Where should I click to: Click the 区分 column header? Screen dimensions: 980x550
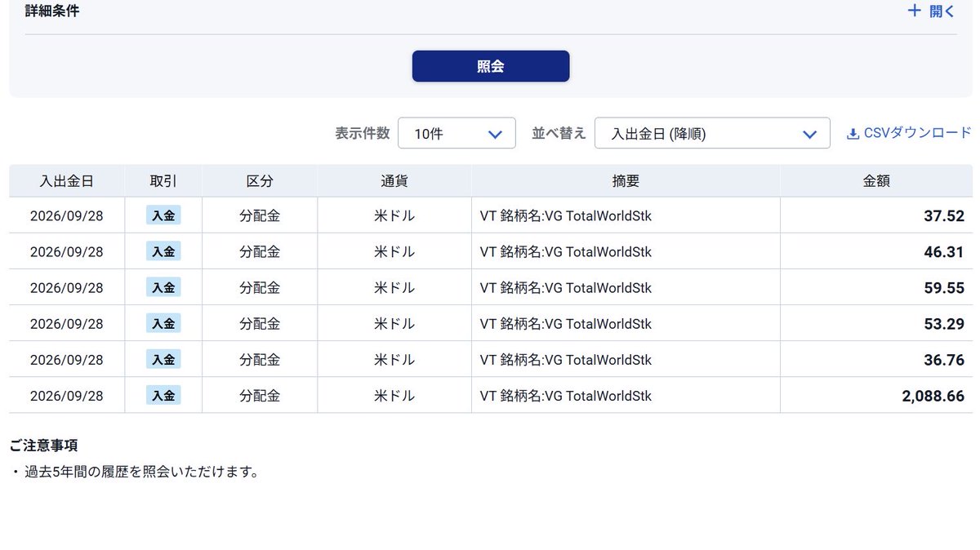(x=260, y=181)
